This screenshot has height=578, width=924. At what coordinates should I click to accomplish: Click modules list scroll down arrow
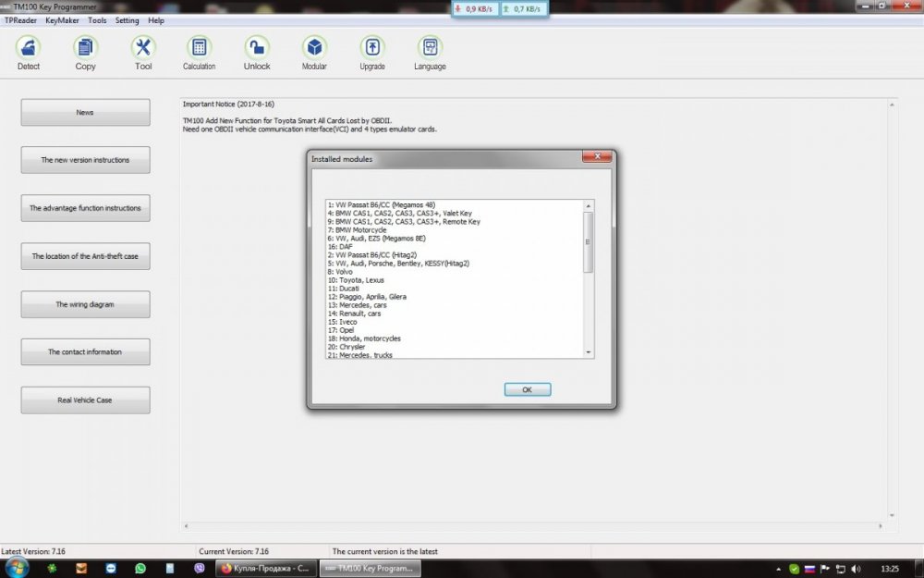tap(588, 352)
